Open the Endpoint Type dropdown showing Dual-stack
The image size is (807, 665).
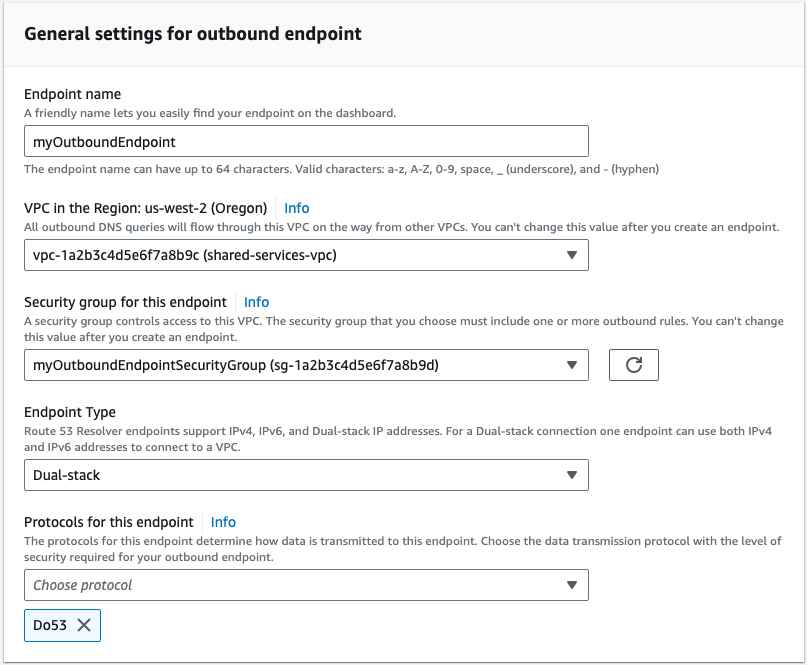pos(306,475)
